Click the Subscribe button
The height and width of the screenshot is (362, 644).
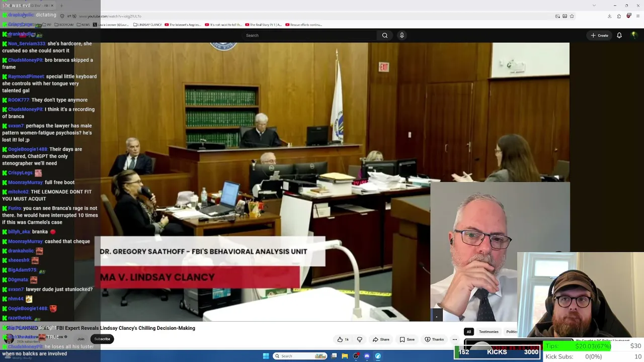(x=102, y=339)
